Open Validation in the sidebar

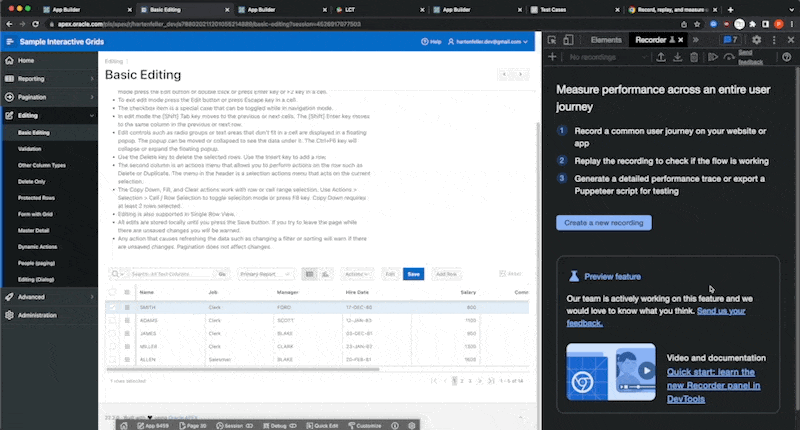point(29,148)
